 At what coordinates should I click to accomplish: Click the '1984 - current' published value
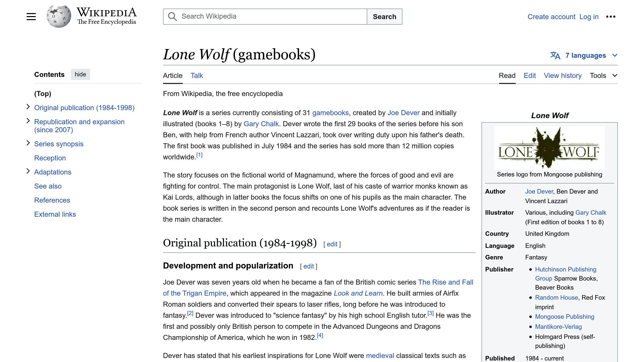544,358
